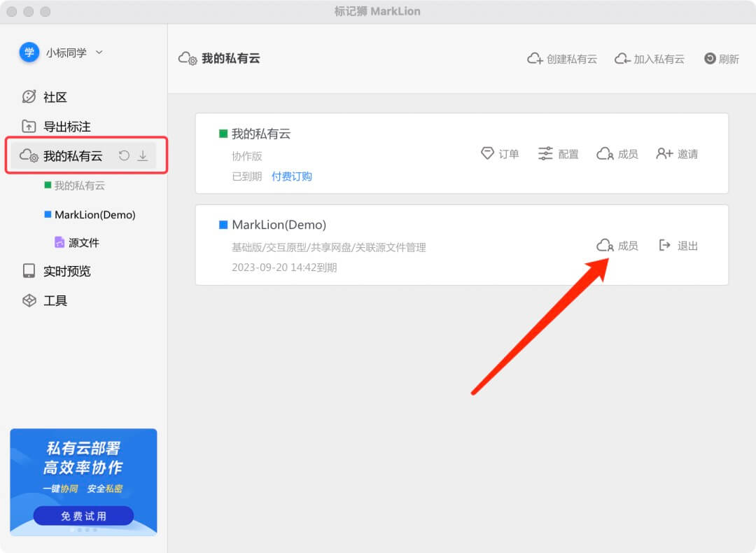The height and width of the screenshot is (553, 756).
Task: Select 实时预览 in the sidebar
Action: pos(66,271)
